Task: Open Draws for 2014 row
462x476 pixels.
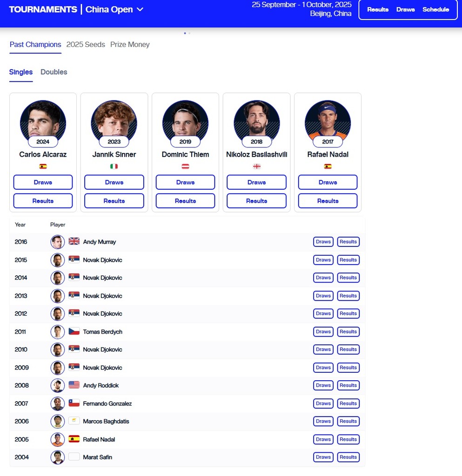Action: [323, 278]
